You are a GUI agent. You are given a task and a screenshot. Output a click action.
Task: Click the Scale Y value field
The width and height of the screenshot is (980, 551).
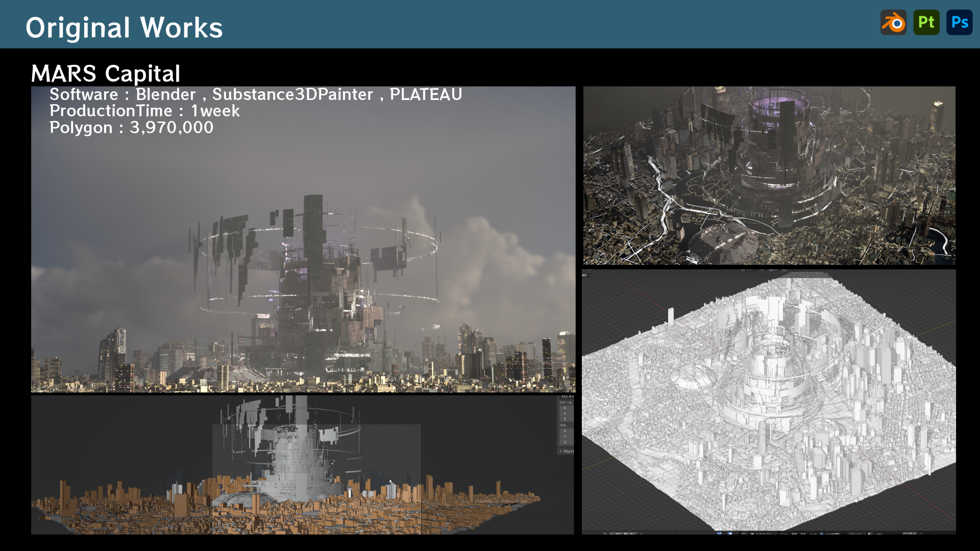566,414
